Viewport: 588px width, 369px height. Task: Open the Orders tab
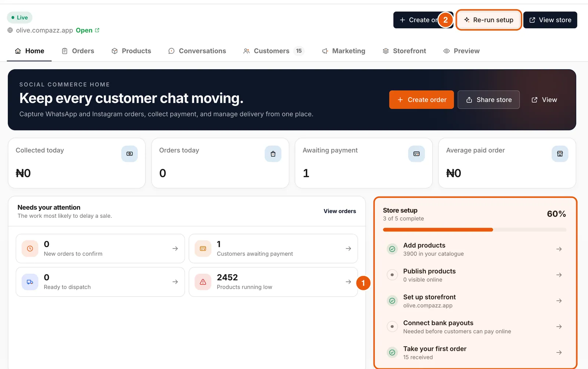tap(78, 51)
